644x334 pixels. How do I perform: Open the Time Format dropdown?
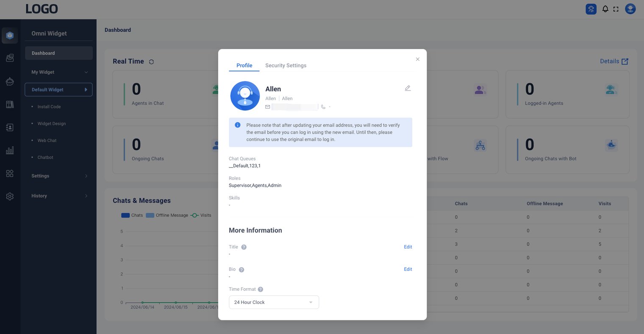coord(274,302)
